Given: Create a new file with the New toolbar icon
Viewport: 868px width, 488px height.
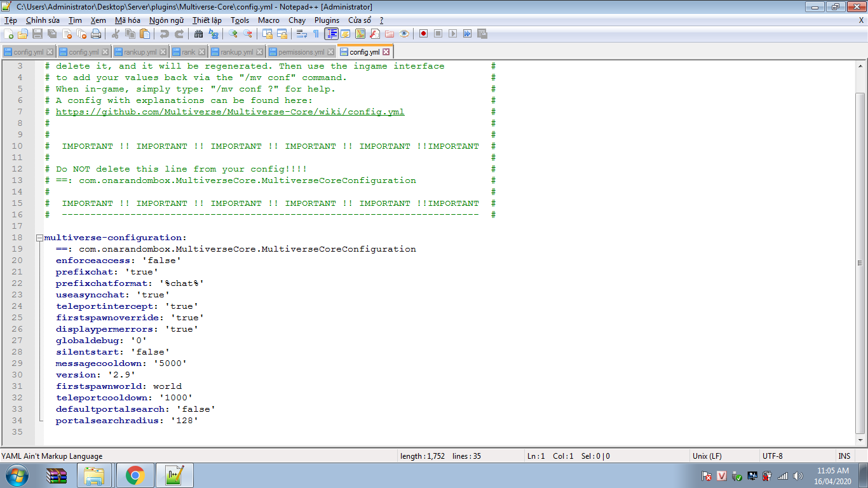Looking at the screenshot, I should pos(9,34).
